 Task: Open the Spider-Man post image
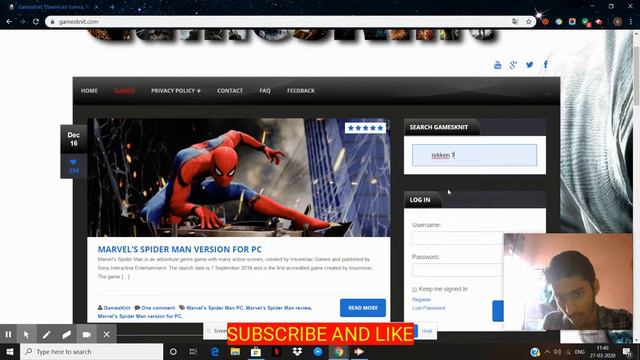coord(239,178)
